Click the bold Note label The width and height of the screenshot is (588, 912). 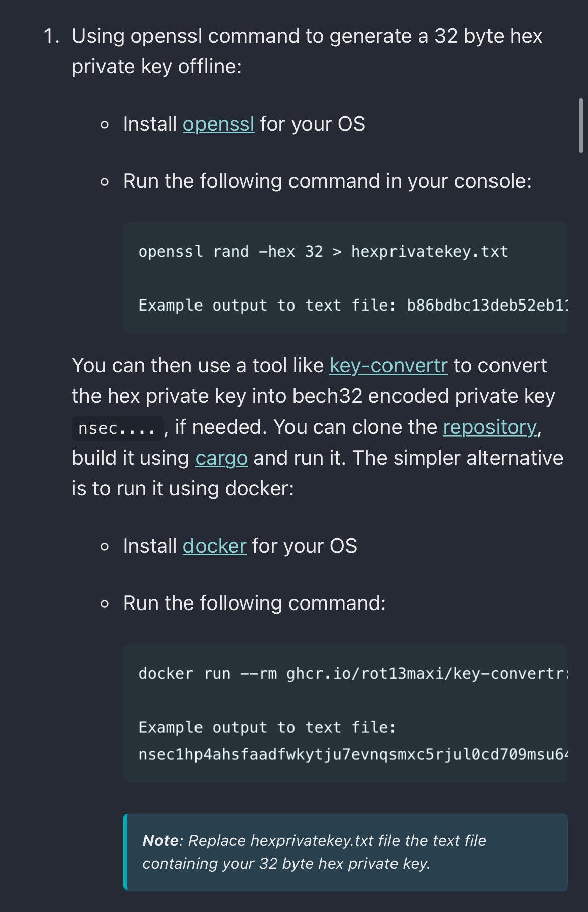coord(160,841)
